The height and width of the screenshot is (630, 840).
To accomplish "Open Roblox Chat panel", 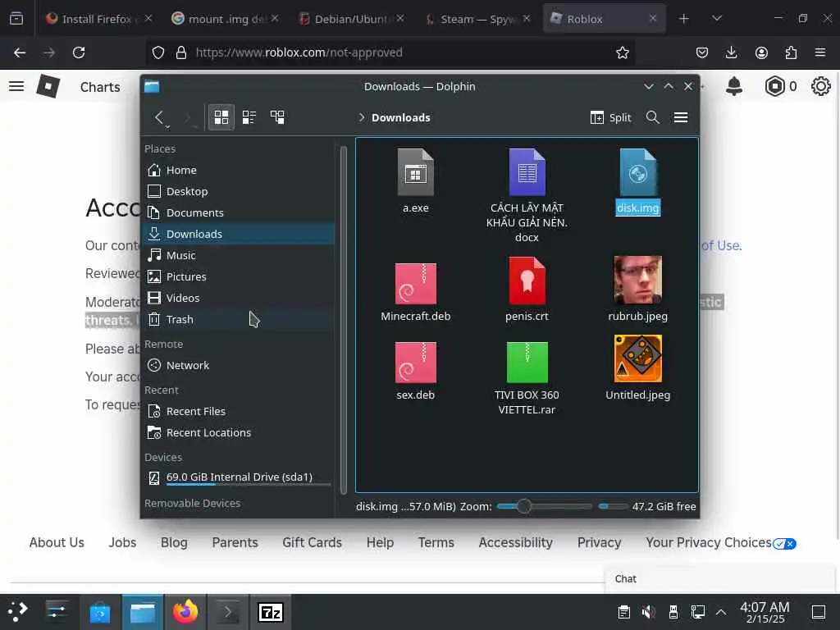I will [x=719, y=579].
